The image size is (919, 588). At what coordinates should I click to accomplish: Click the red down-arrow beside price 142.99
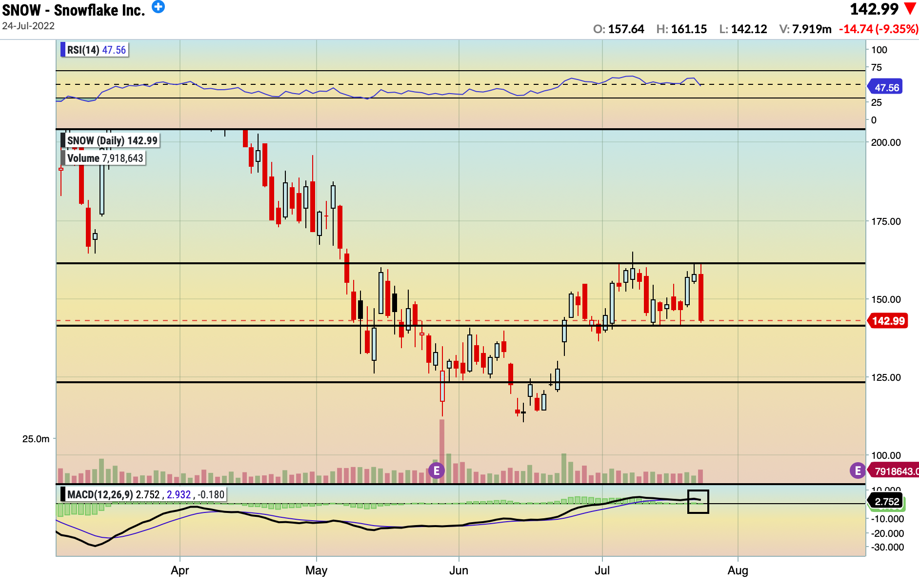(910, 9)
